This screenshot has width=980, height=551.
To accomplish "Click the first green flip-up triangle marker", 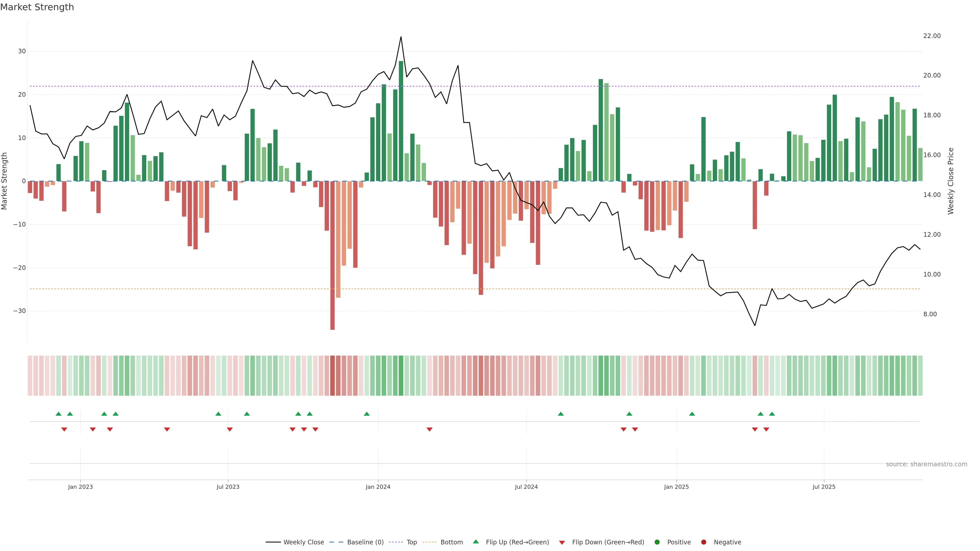I will tap(58, 414).
